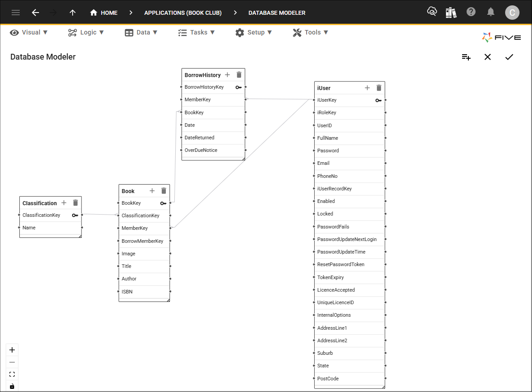Click the ClassificationKey primary key icon
The image size is (532, 392).
pos(75,215)
